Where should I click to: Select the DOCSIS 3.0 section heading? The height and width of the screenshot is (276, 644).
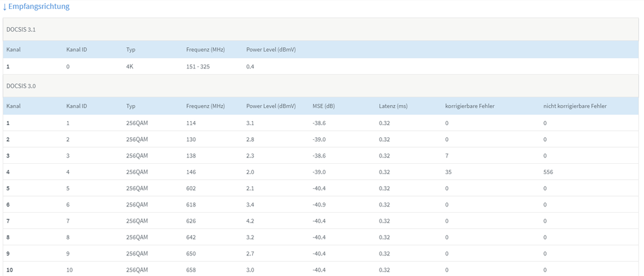19,86
